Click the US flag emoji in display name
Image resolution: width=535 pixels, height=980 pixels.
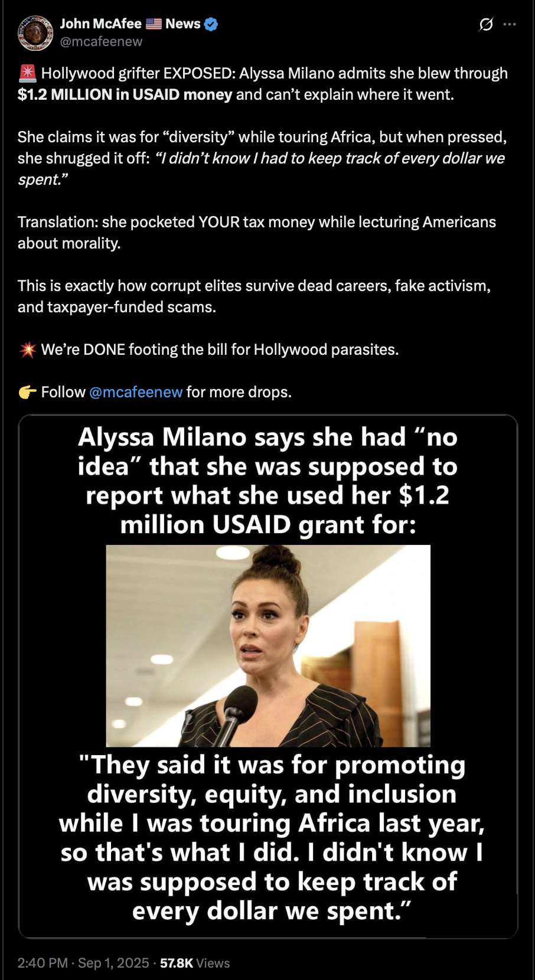[x=154, y=24]
